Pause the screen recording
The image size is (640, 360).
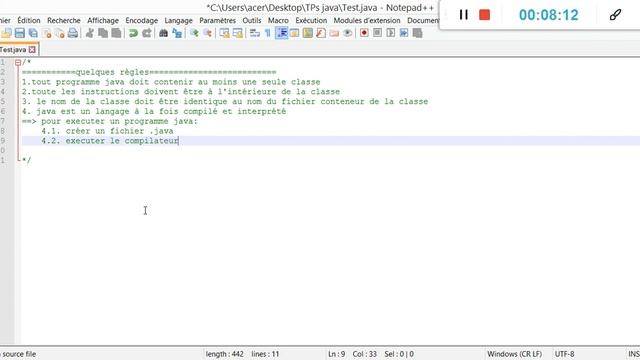[x=463, y=15]
